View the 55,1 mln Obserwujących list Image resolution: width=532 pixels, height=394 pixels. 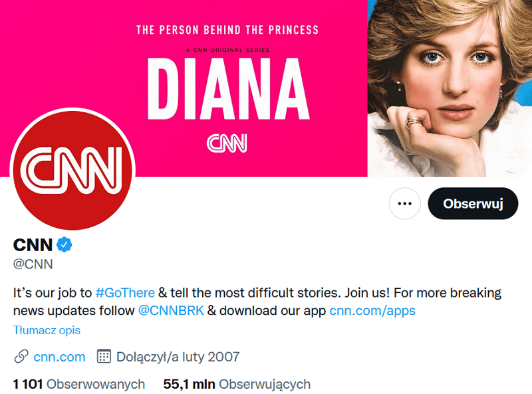(x=237, y=384)
